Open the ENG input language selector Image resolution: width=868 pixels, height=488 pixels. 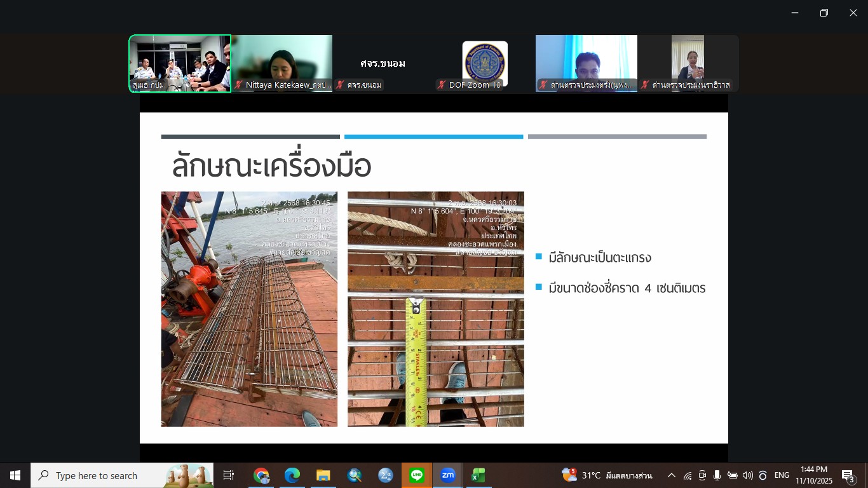point(782,475)
